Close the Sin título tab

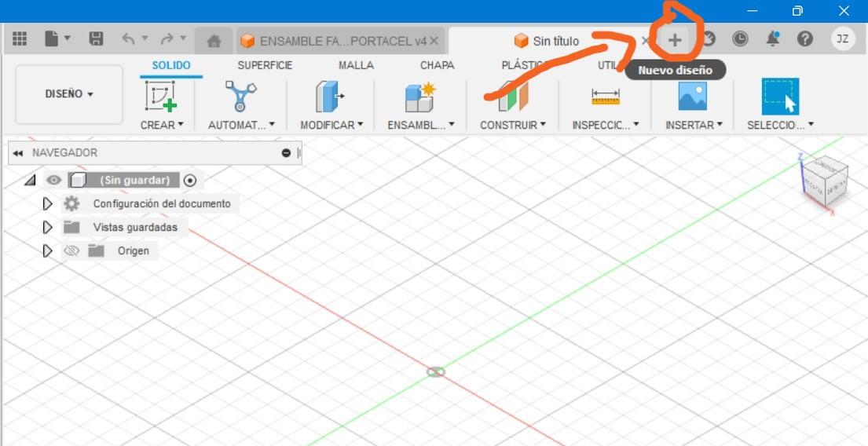(646, 41)
